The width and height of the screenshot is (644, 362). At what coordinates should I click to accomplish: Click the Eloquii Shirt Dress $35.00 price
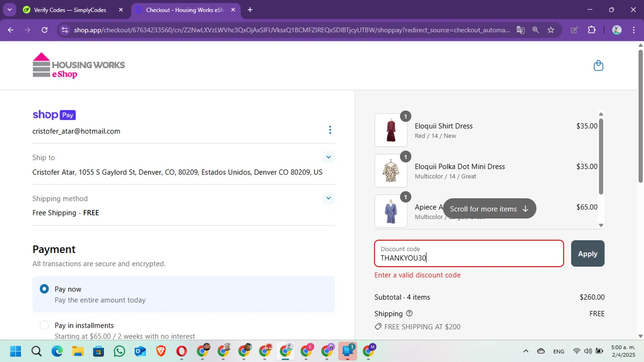586,126
